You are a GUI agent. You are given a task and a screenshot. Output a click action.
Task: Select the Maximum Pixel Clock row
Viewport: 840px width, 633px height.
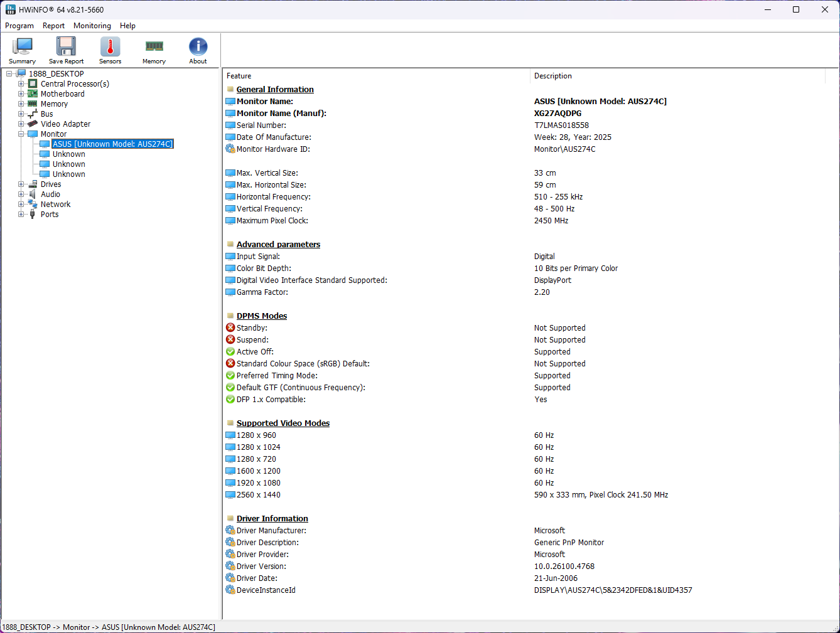(x=525, y=220)
